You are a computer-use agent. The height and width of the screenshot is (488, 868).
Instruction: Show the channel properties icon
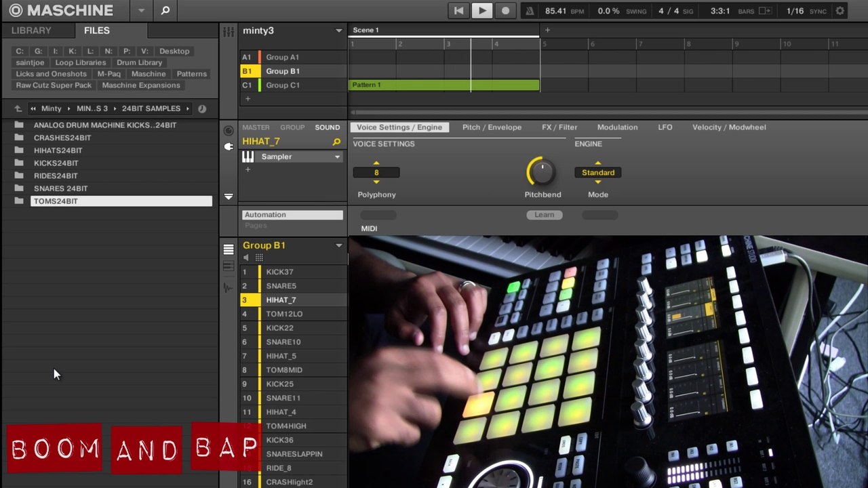(x=229, y=131)
